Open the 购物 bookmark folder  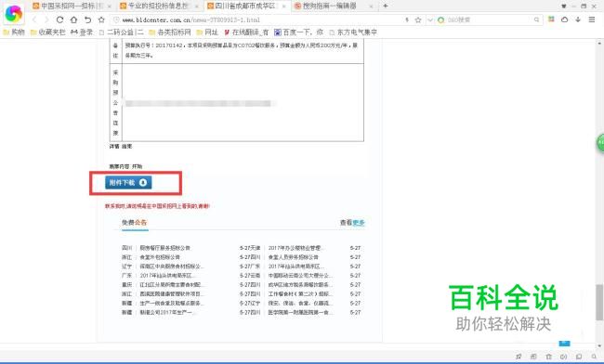coord(14,32)
